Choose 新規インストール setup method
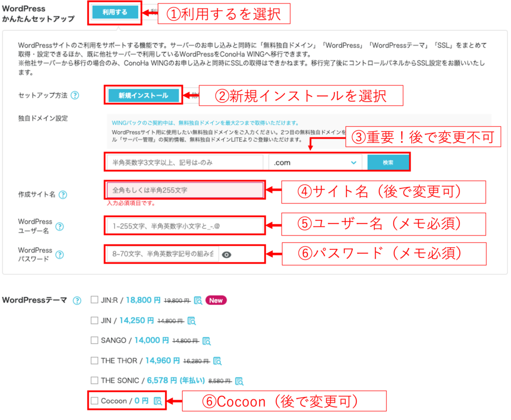511x420 pixels. [143, 95]
